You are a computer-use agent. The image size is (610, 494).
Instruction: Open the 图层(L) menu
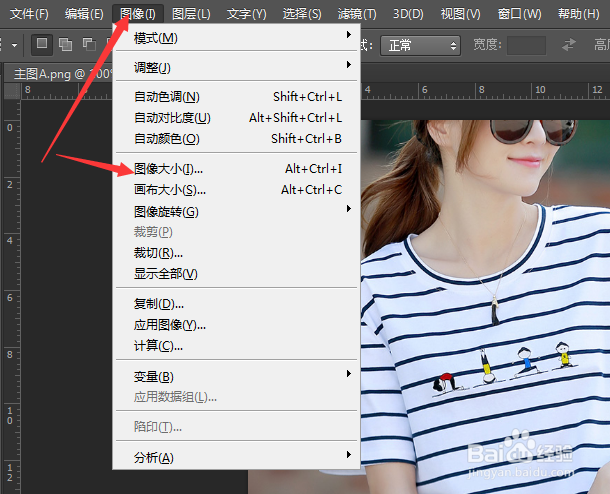191,14
